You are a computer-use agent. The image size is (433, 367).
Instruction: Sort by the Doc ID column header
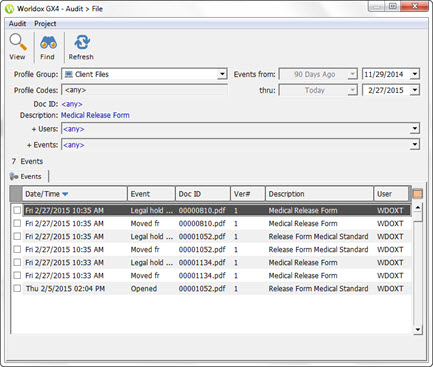(203, 194)
